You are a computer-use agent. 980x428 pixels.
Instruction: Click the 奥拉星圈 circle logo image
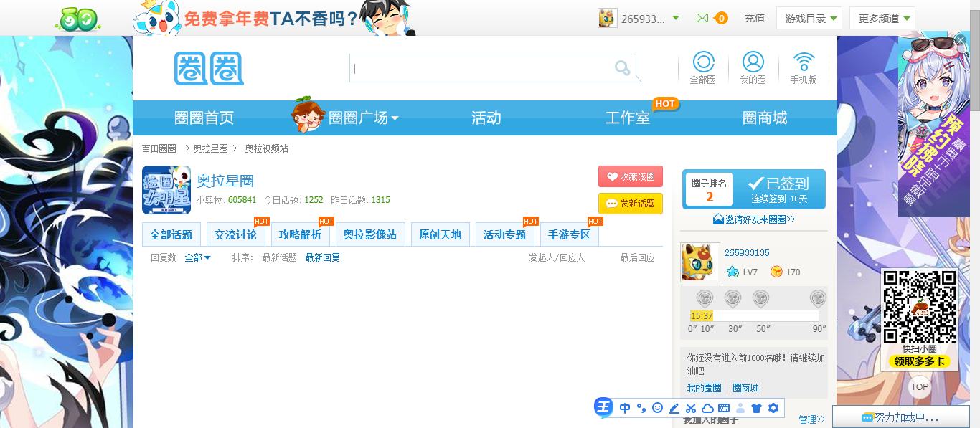coord(166,190)
